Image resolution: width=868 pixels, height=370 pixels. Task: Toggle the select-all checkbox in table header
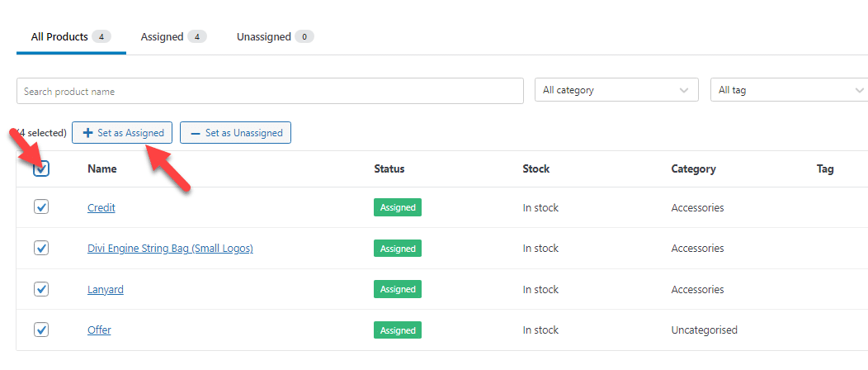tap(41, 168)
